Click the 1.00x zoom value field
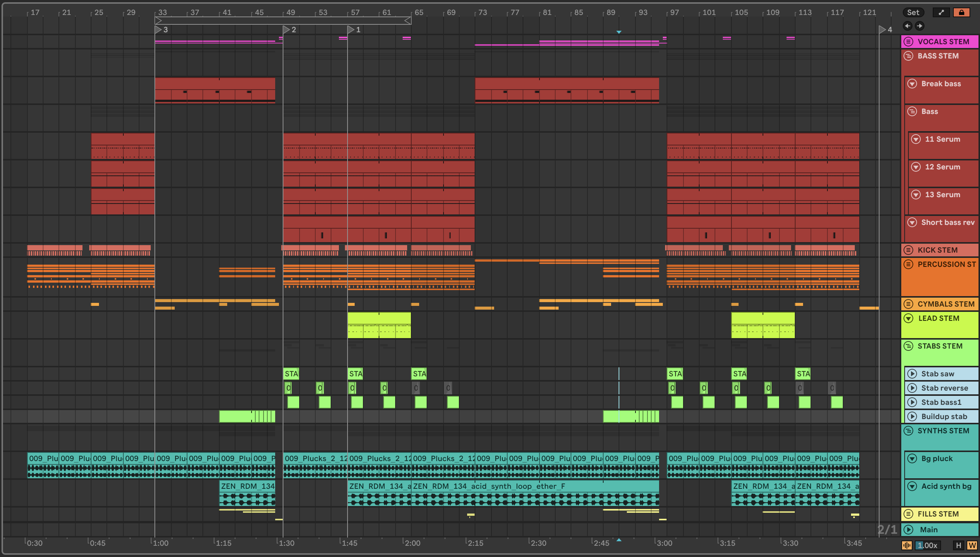Screen dimensions: 980x557 click(x=927, y=545)
